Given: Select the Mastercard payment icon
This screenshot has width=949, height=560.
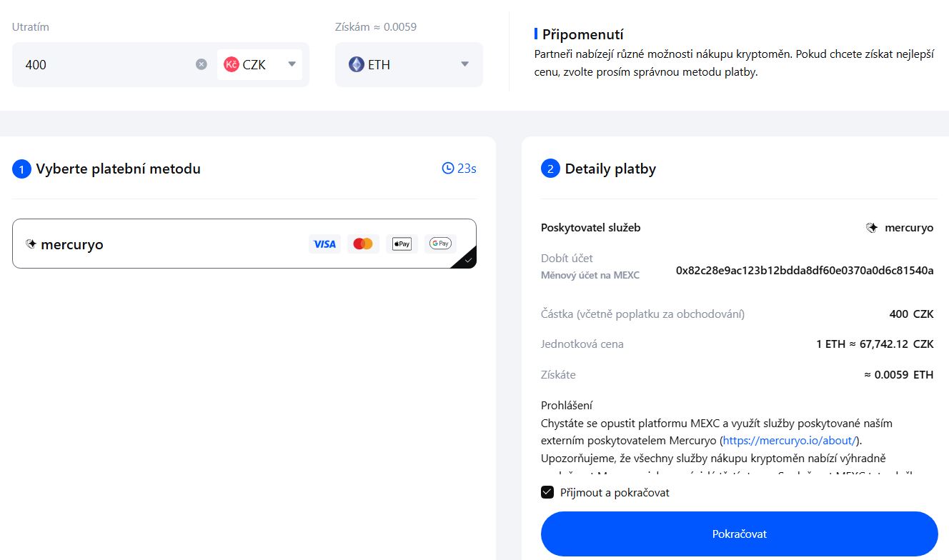Looking at the screenshot, I should [363, 244].
